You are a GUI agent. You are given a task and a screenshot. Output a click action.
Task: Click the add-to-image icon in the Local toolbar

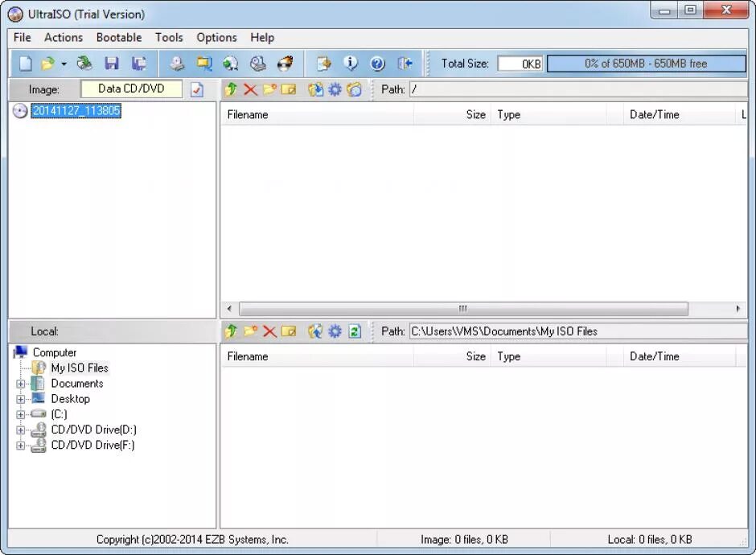[x=316, y=331]
